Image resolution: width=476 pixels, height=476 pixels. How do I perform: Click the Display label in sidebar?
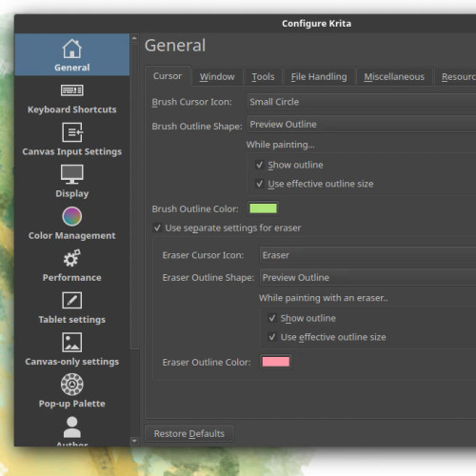tap(72, 193)
